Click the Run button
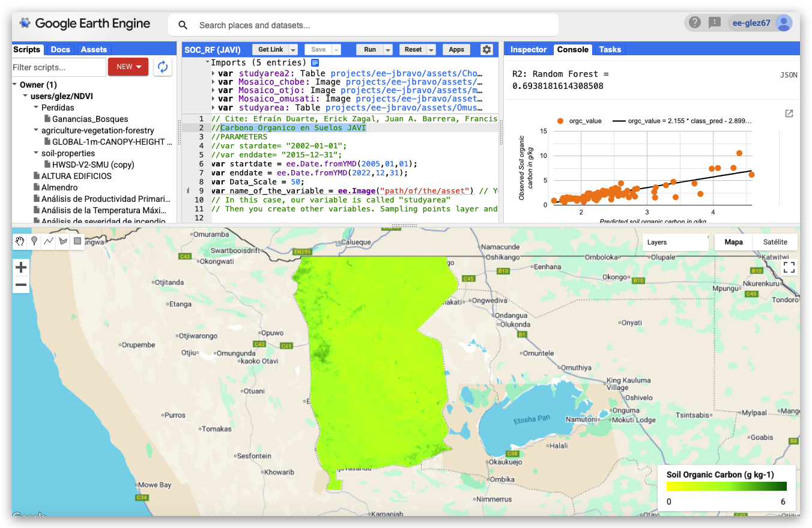Viewport: 812px width, 528px height. pos(370,50)
